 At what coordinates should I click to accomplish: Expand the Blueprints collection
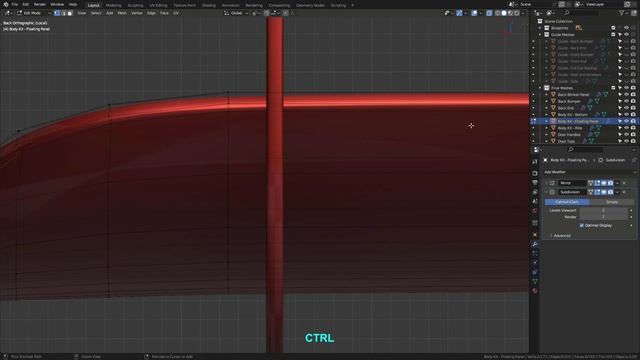[x=540, y=28]
